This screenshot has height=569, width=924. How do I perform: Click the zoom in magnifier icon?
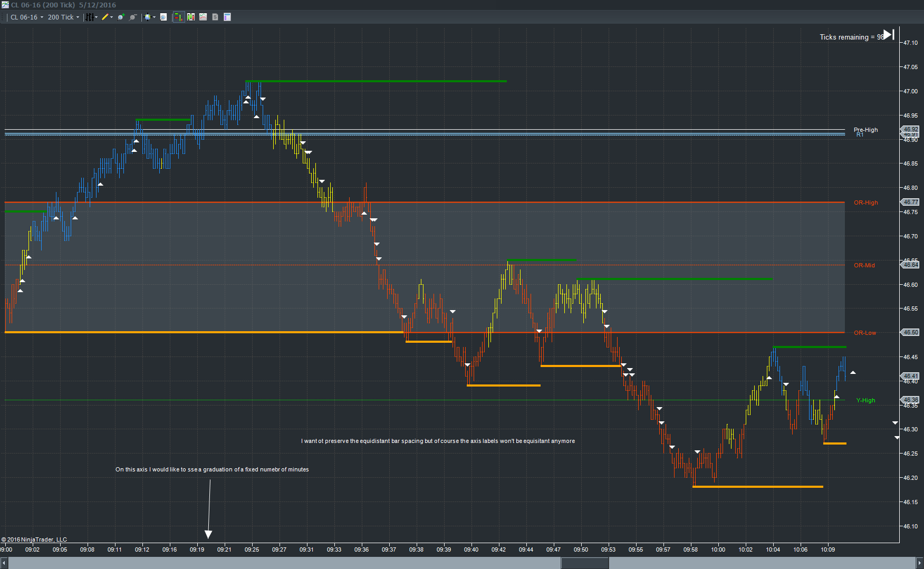pos(121,17)
